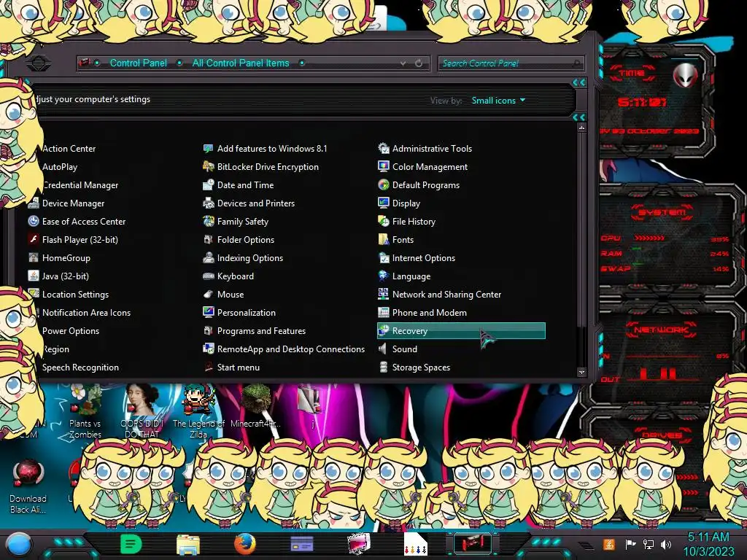Open the Keyboard icon
The height and width of the screenshot is (560, 747).
tap(208, 276)
